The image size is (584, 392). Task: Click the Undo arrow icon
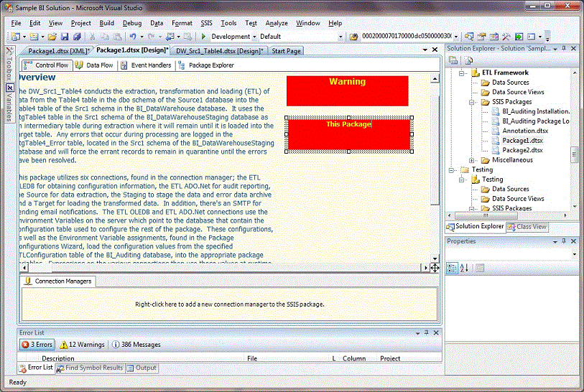133,37
